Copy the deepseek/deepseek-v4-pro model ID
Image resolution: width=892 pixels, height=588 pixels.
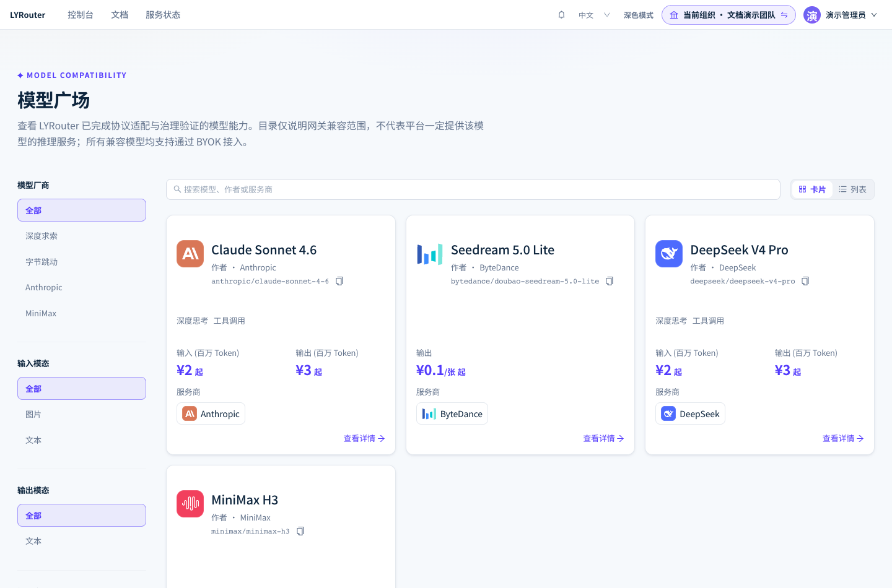pyautogui.click(x=805, y=281)
